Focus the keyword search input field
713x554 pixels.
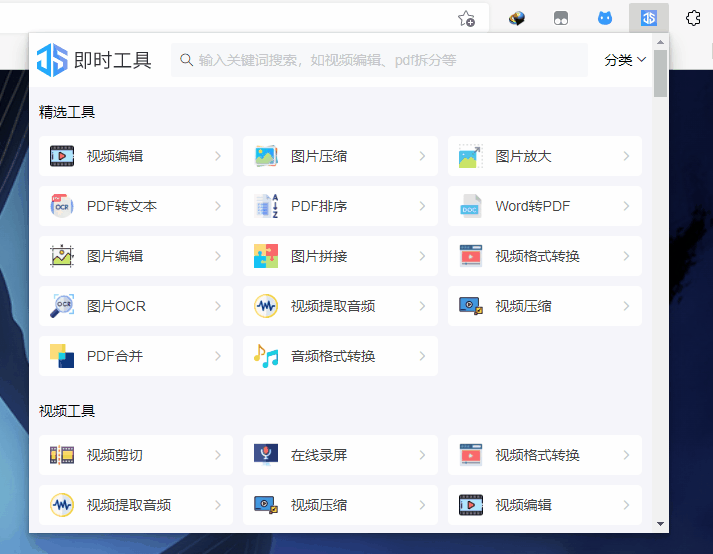click(x=379, y=60)
